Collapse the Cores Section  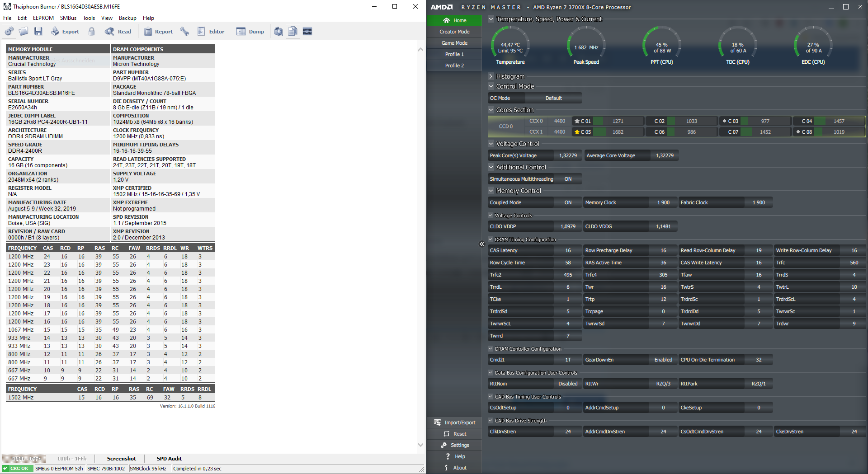[491, 110]
